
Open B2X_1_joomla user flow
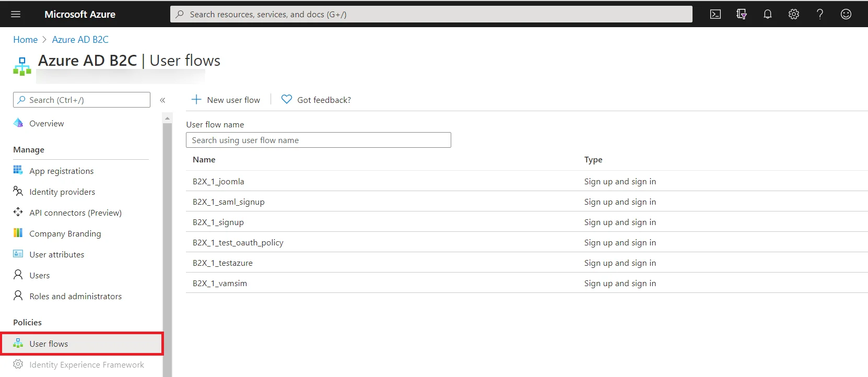click(x=218, y=182)
